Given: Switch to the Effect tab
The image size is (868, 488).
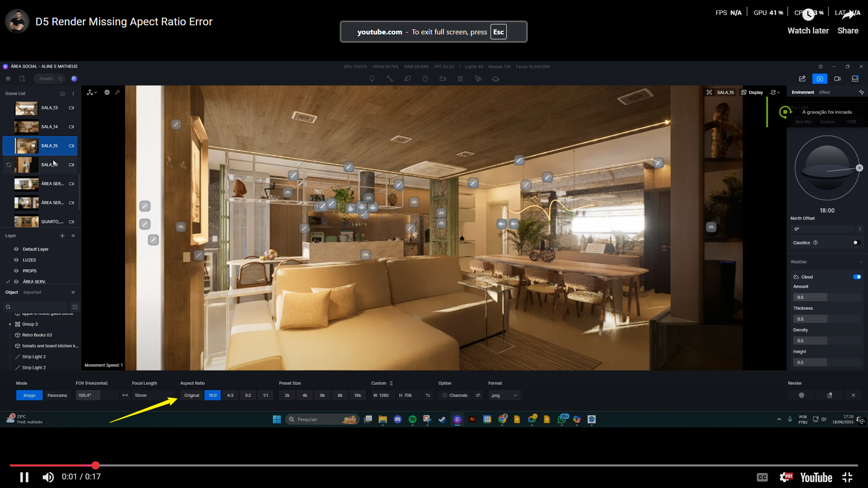Looking at the screenshot, I should [x=825, y=92].
